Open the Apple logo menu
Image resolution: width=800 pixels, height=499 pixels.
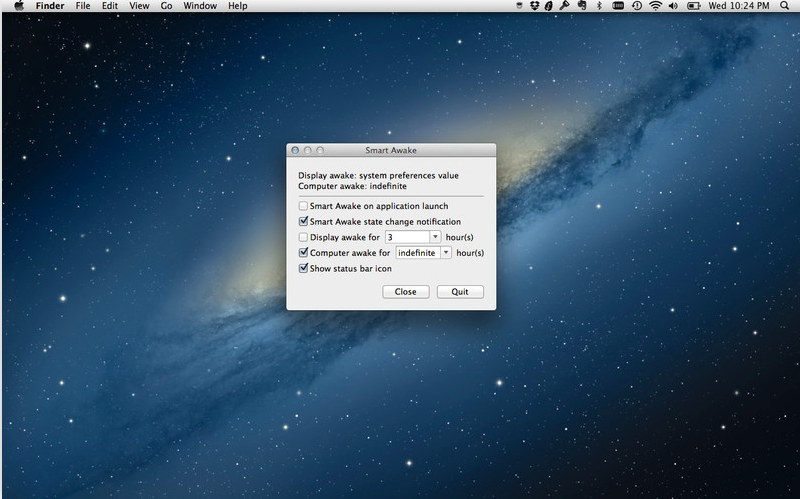18,6
